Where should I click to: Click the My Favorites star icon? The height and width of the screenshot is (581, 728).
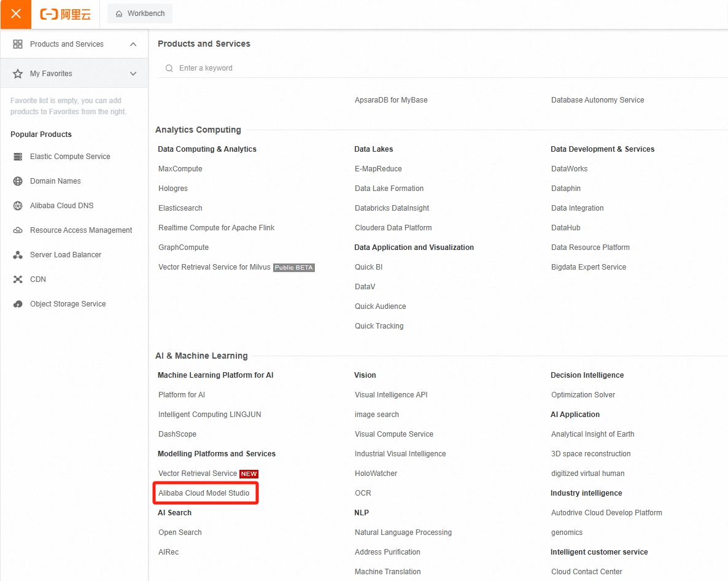[18, 73]
